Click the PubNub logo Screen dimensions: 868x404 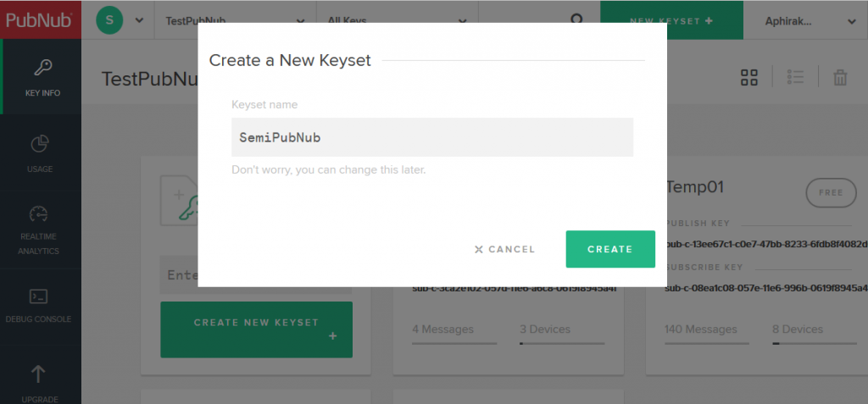click(x=40, y=19)
